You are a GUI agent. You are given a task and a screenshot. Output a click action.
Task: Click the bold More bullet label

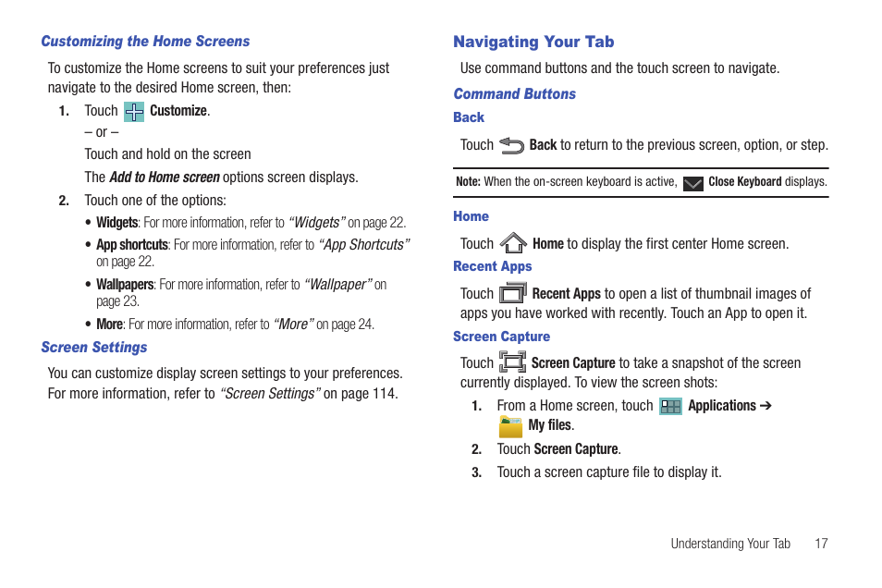click(109, 325)
